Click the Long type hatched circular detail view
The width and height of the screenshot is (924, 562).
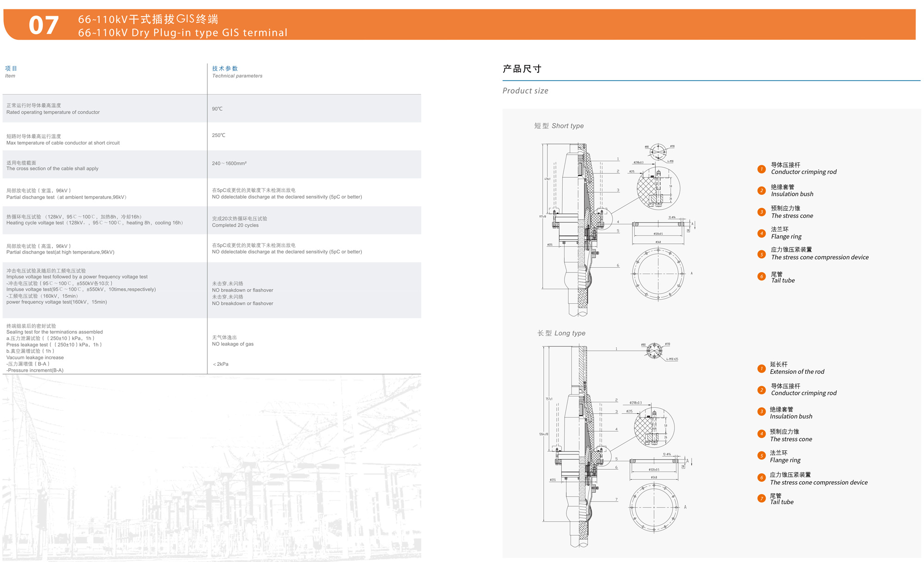click(x=654, y=427)
